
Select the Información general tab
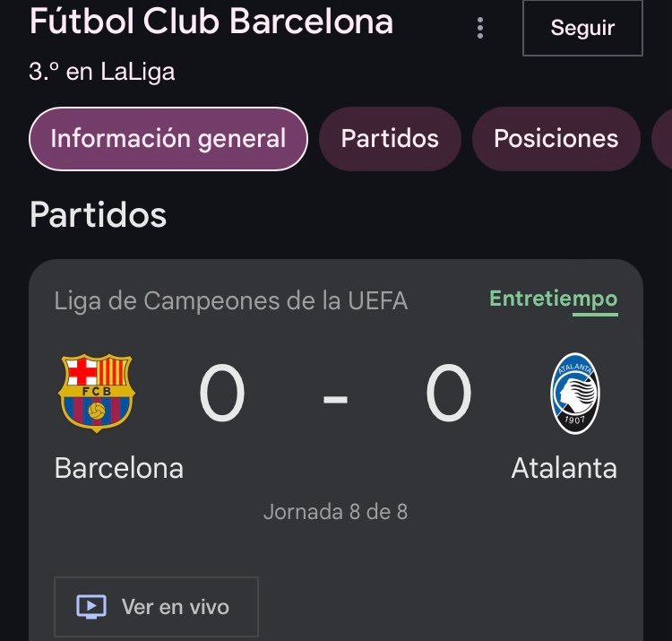(x=168, y=138)
